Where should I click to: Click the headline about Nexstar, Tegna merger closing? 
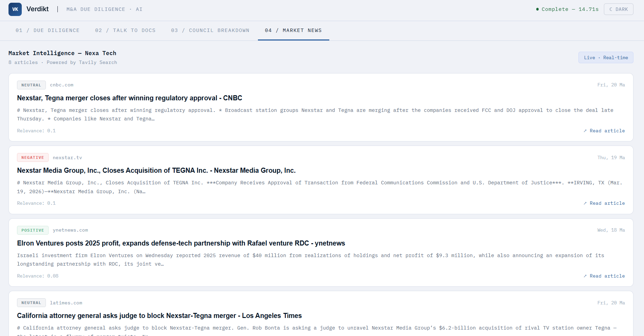pyautogui.click(x=129, y=98)
